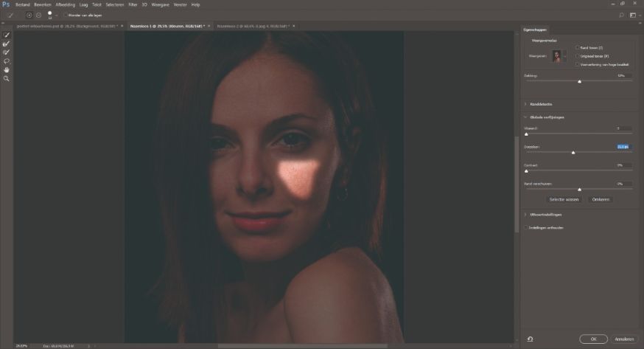Expand the Uitvoerinstellingen section
Viewport: 644px width, 349px height.
(x=525, y=215)
